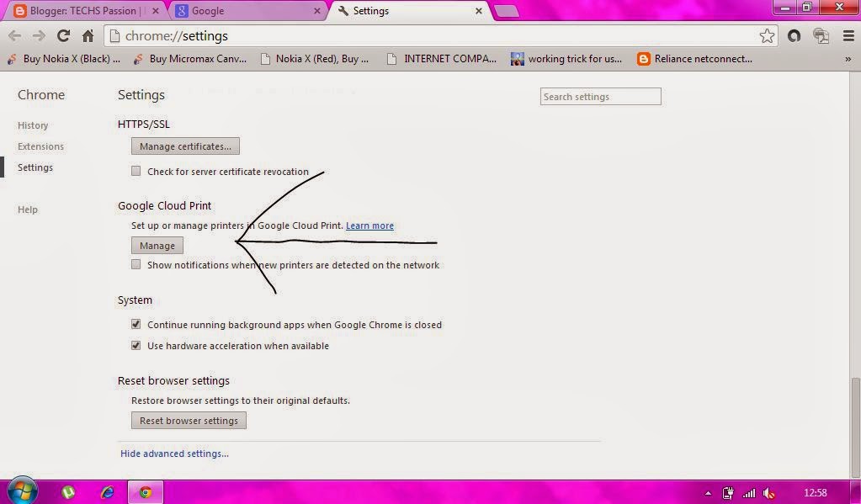Image resolution: width=861 pixels, height=504 pixels.
Task: Click the Google Cloud Print section heading
Action: pos(164,205)
